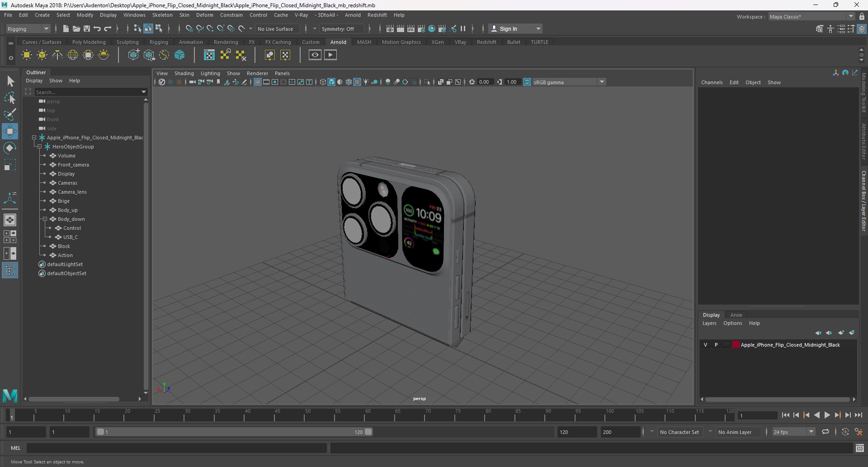
Task: Click the No Character Set button
Action: (x=679, y=432)
